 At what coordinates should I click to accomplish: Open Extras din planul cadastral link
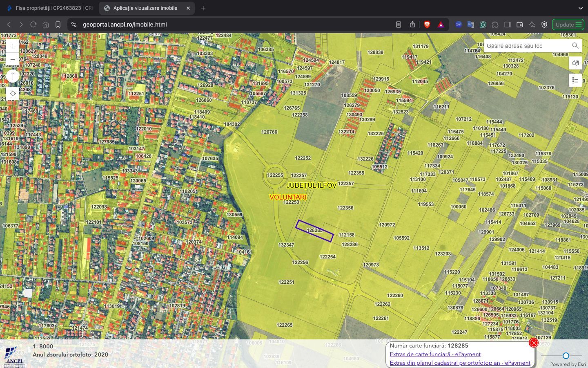click(460, 363)
